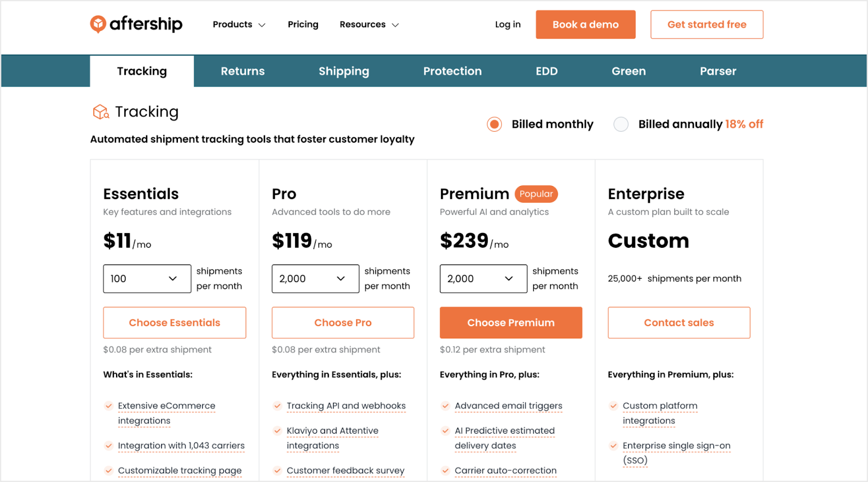The height and width of the screenshot is (482, 868).
Task: Click the checkmark beside Enterprise single sign-on
Action: point(614,446)
